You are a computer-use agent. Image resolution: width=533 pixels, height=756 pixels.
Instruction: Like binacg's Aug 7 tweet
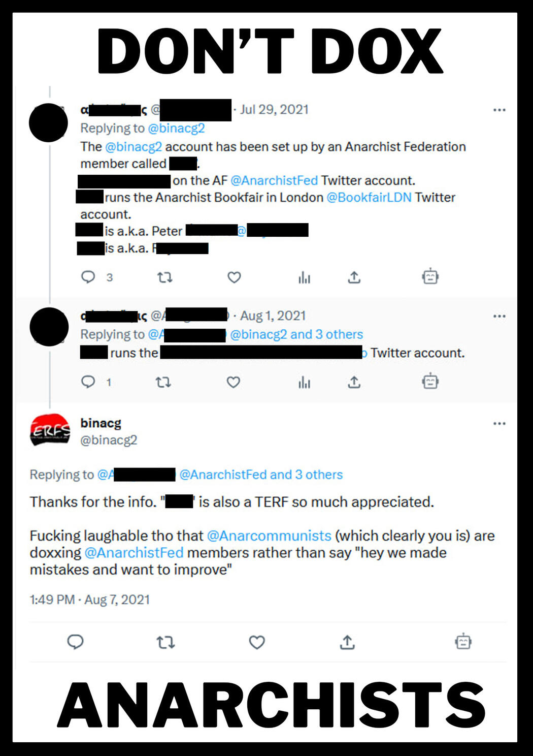tap(257, 642)
